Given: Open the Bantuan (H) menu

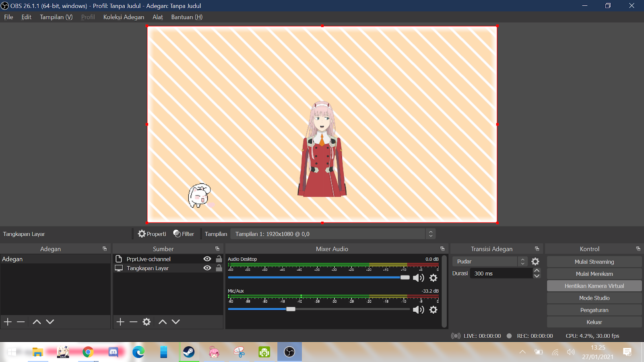Looking at the screenshot, I should click(187, 17).
